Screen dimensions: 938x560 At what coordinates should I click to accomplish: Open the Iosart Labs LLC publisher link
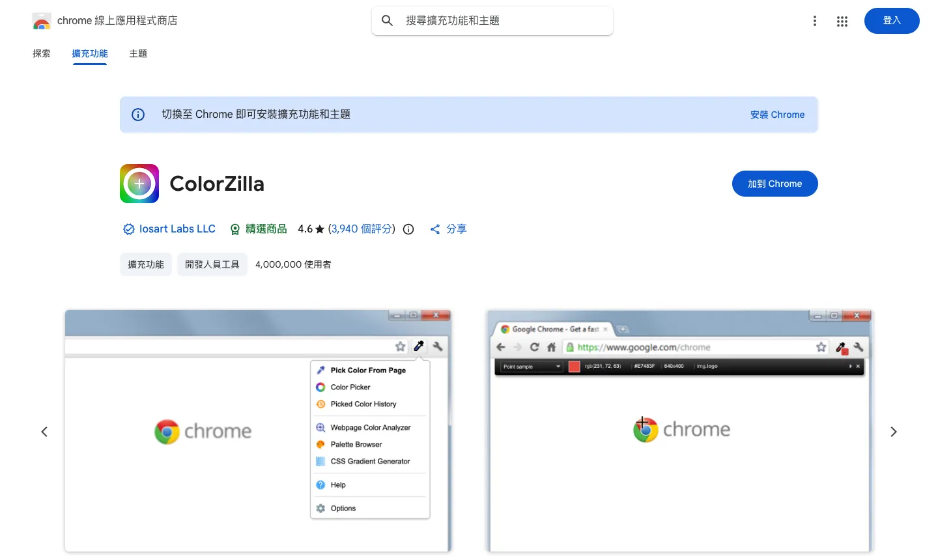click(x=177, y=229)
